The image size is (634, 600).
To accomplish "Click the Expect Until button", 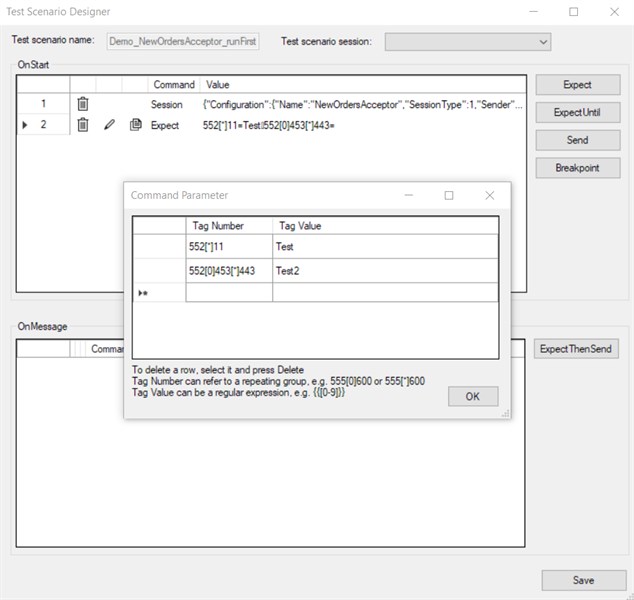I will [577, 113].
